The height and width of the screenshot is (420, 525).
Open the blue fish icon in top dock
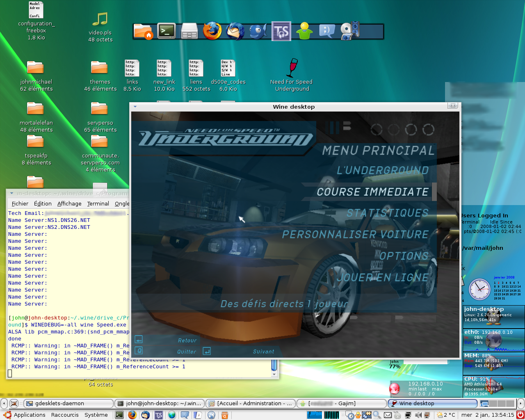pyautogui.click(x=258, y=31)
